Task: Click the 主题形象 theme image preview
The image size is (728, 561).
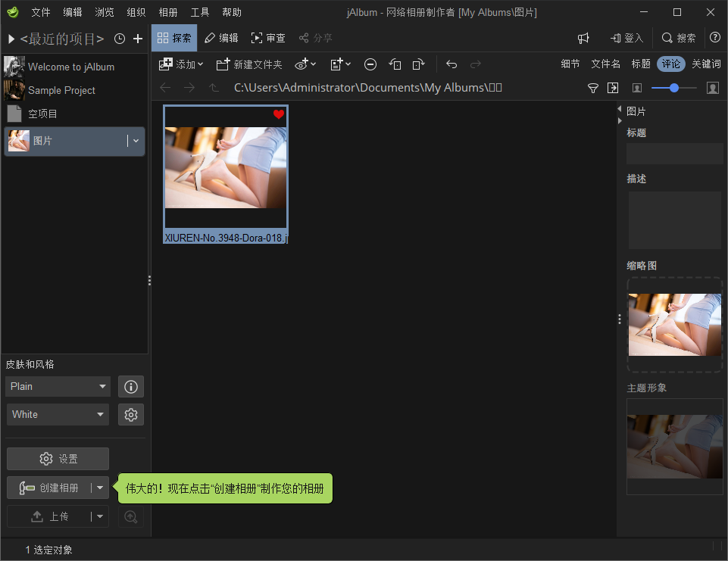Action: coord(675,447)
